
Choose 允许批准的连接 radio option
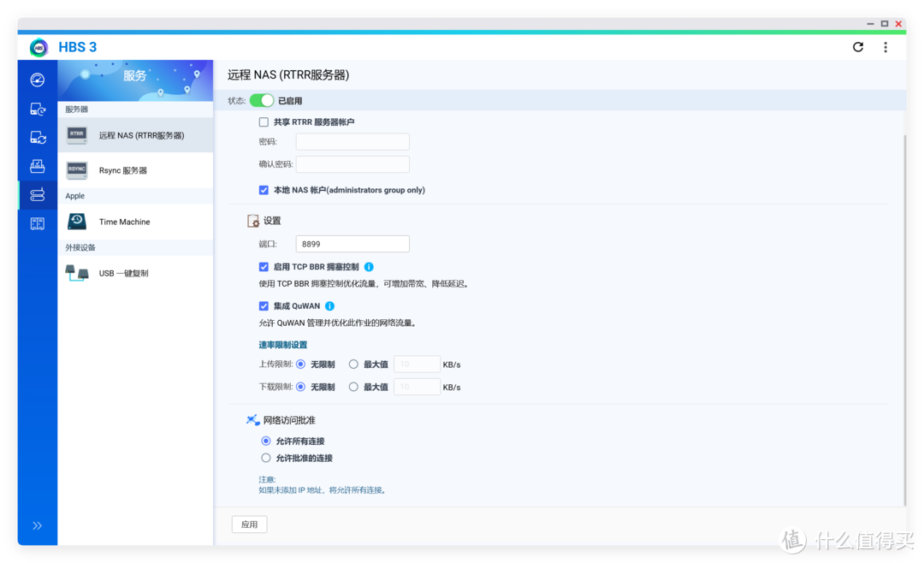coord(266,458)
